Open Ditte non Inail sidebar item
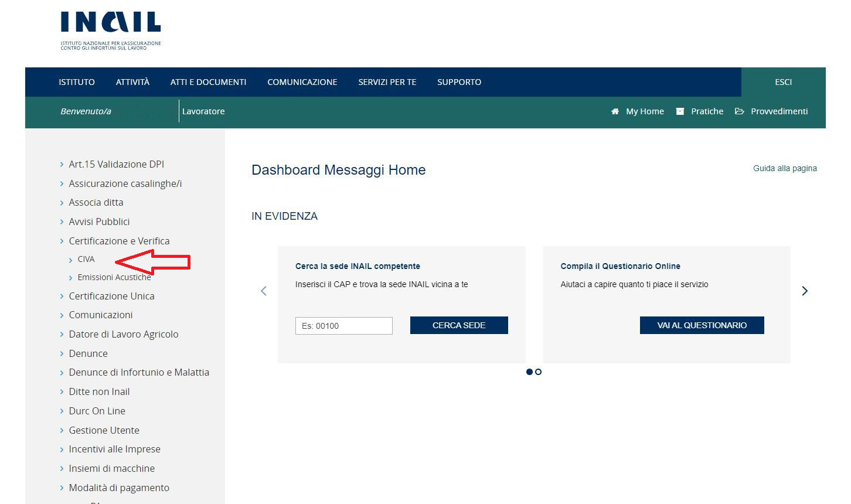Screen dimensions: 851x504 click(x=99, y=391)
